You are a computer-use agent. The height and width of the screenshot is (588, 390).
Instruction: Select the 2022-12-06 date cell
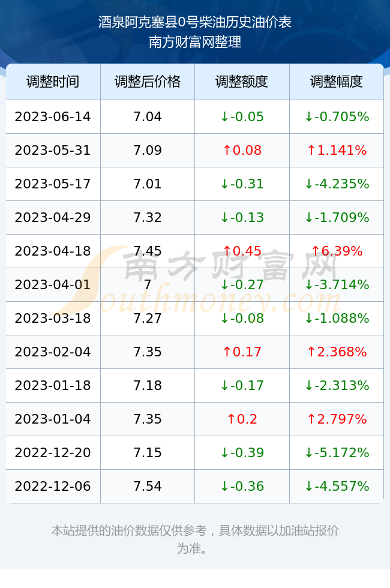[53, 487]
